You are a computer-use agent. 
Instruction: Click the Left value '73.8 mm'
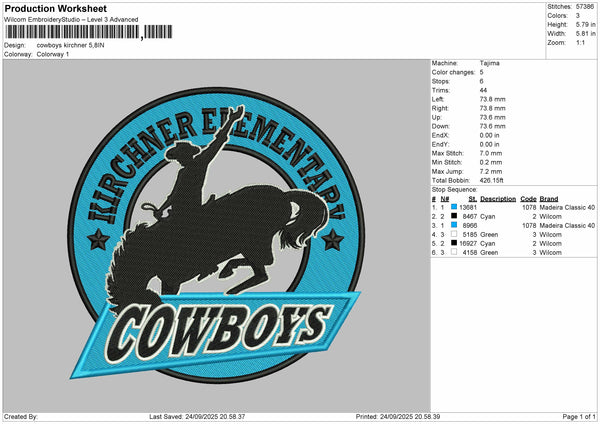click(x=492, y=99)
